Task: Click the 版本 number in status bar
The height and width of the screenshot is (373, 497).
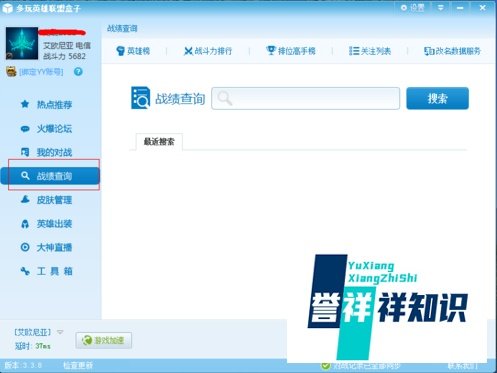Action: (x=23, y=365)
